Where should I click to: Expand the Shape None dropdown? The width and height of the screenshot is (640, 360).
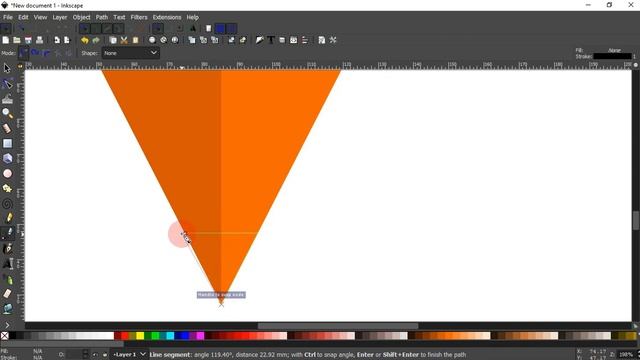pyautogui.click(x=130, y=53)
